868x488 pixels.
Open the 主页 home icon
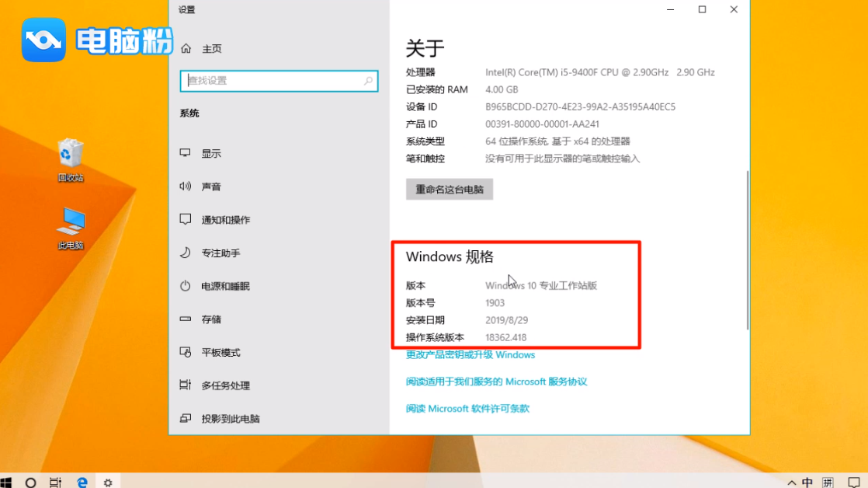[186, 49]
